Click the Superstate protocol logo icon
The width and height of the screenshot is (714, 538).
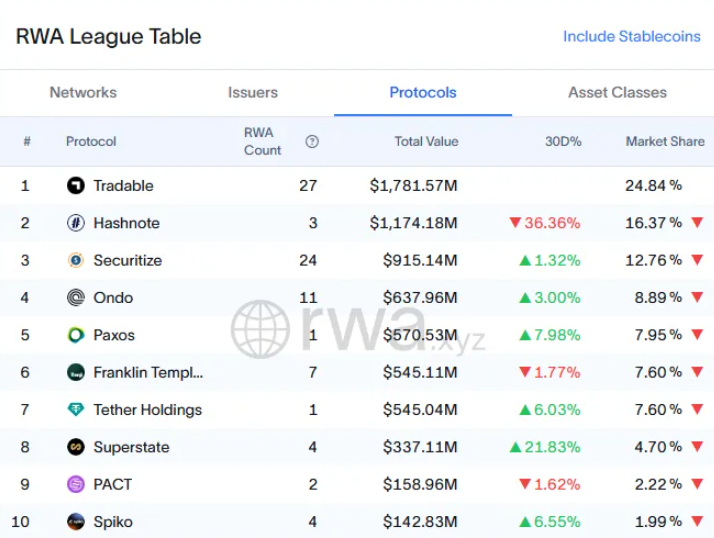click(x=76, y=447)
